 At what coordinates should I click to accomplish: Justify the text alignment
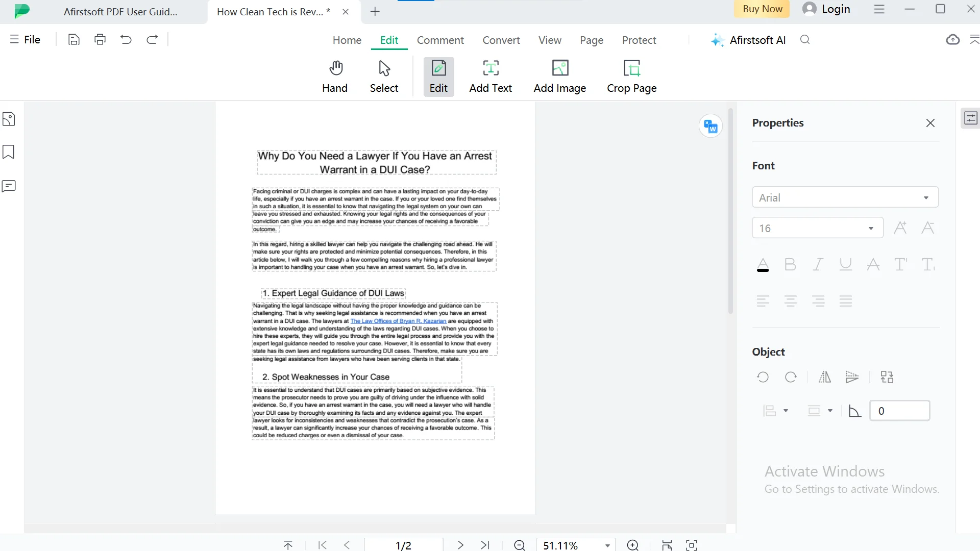[x=846, y=301]
